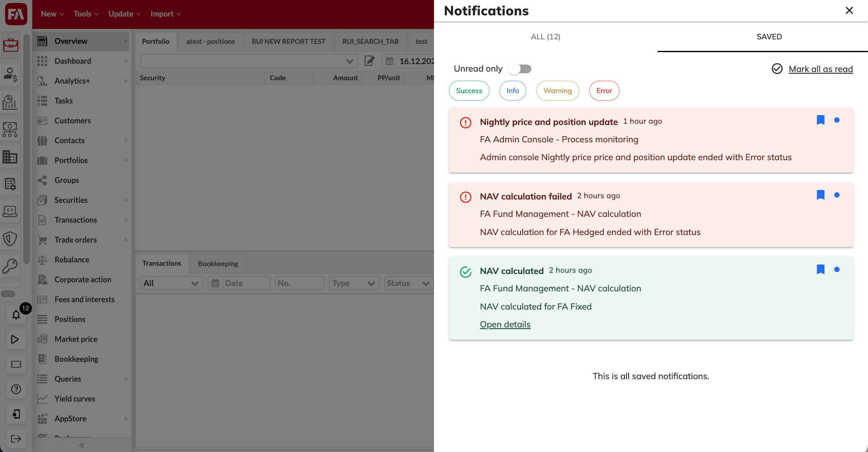
Task: Select the RUI NEW REPORT TEST tab
Action: click(288, 41)
